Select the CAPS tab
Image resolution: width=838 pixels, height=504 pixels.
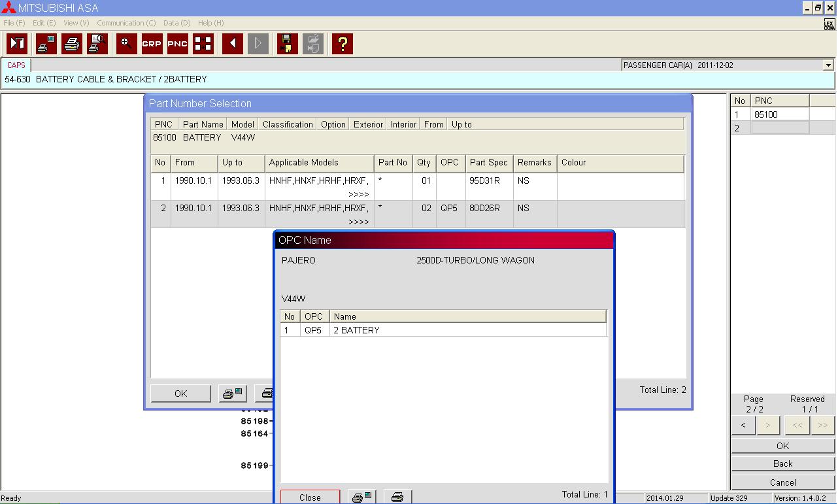click(16, 65)
